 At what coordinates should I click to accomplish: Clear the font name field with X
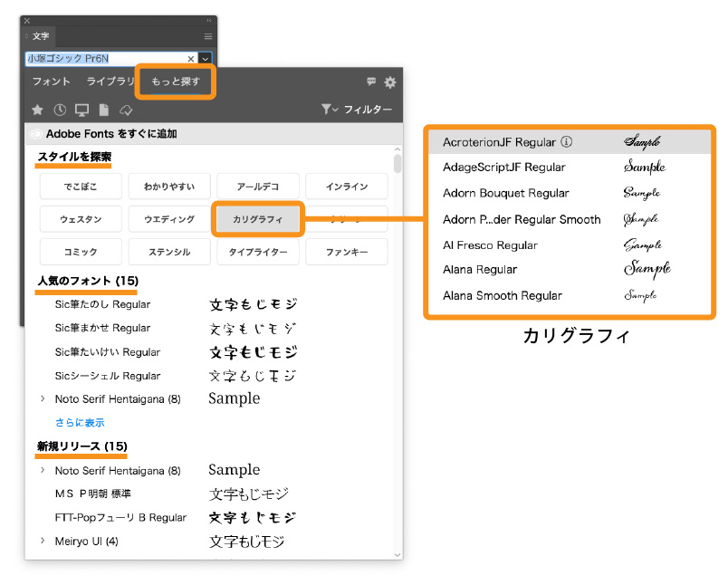click(191, 58)
